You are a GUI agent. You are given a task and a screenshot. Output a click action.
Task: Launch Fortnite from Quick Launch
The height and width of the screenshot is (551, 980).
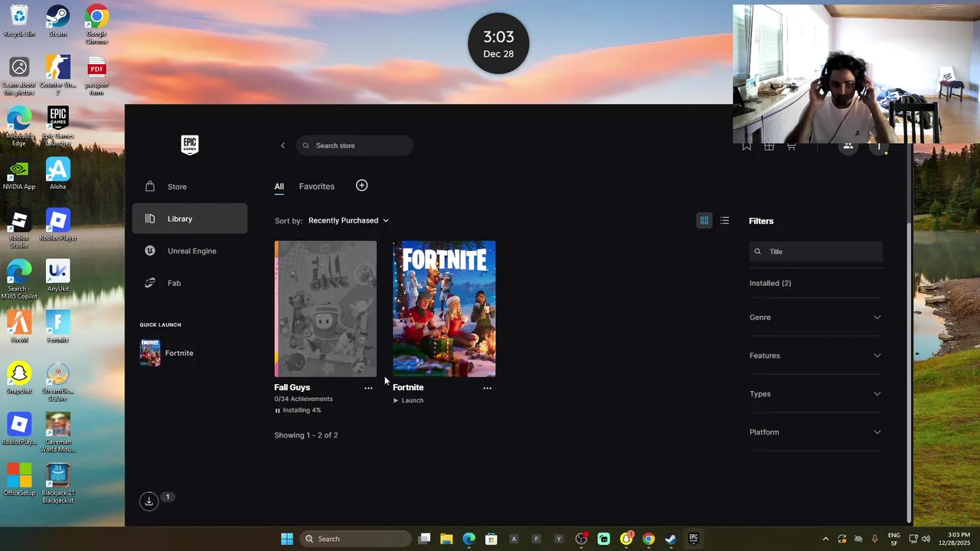click(167, 354)
